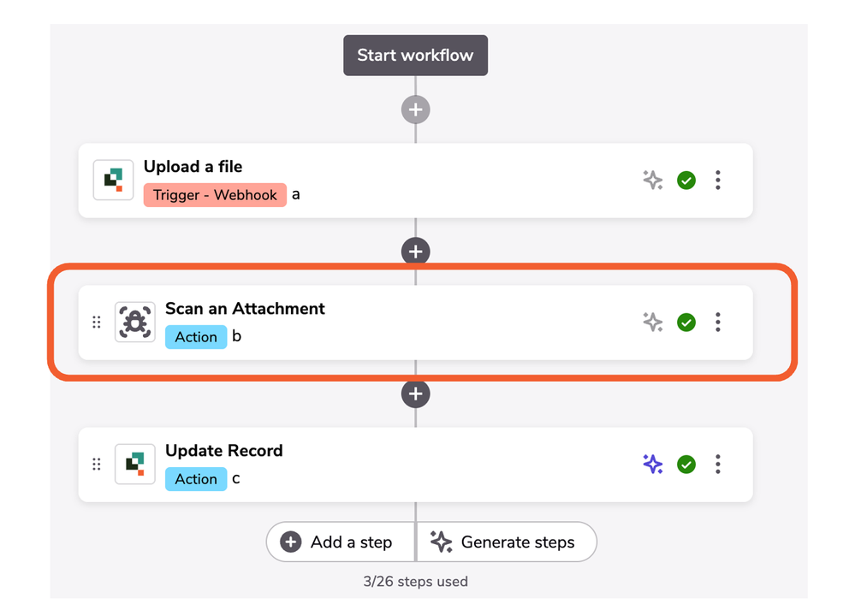Click the green checkmark on Scan an Attachment
855x616 pixels.
pyautogui.click(x=686, y=322)
